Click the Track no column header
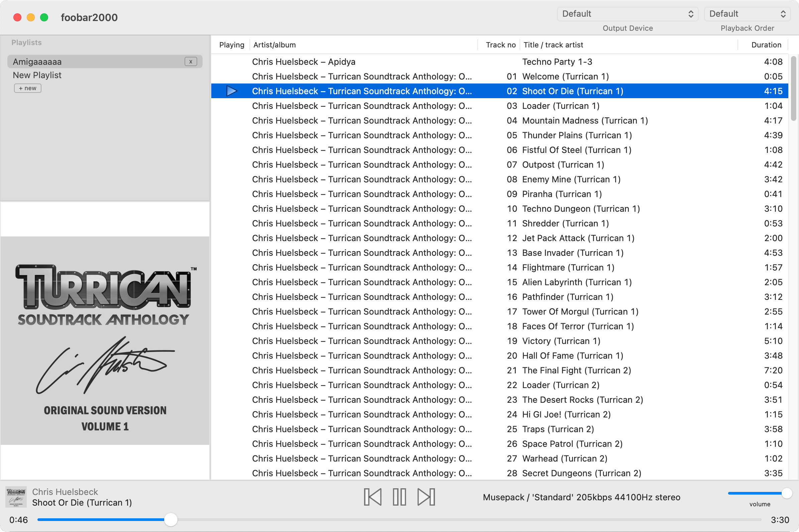Viewport: 799px width, 532px height. pyautogui.click(x=500, y=45)
